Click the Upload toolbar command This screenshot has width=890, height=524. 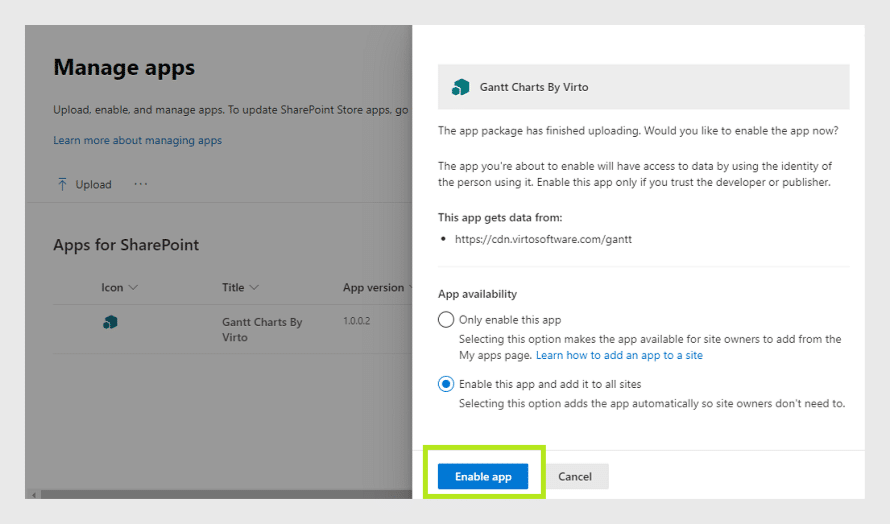tap(84, 184)
